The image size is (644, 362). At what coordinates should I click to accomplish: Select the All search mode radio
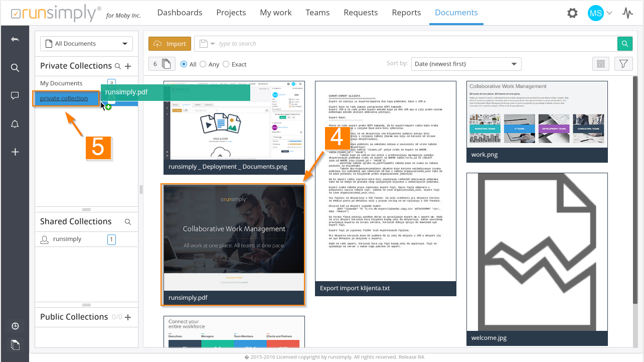(184, 64)
